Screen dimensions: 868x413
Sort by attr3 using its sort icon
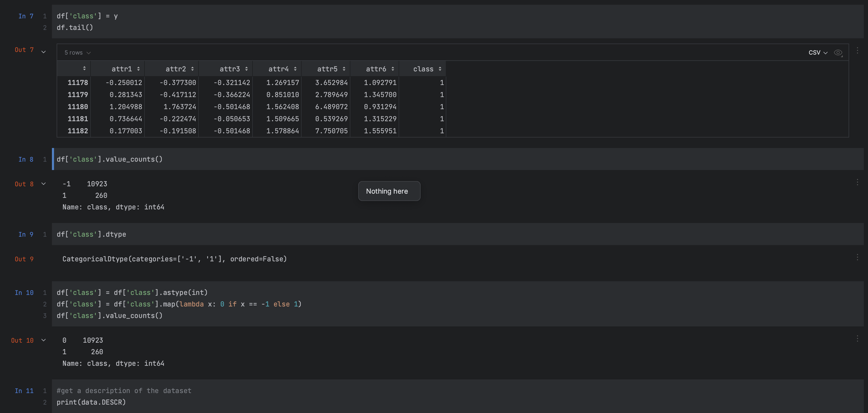tap(247, 69)
